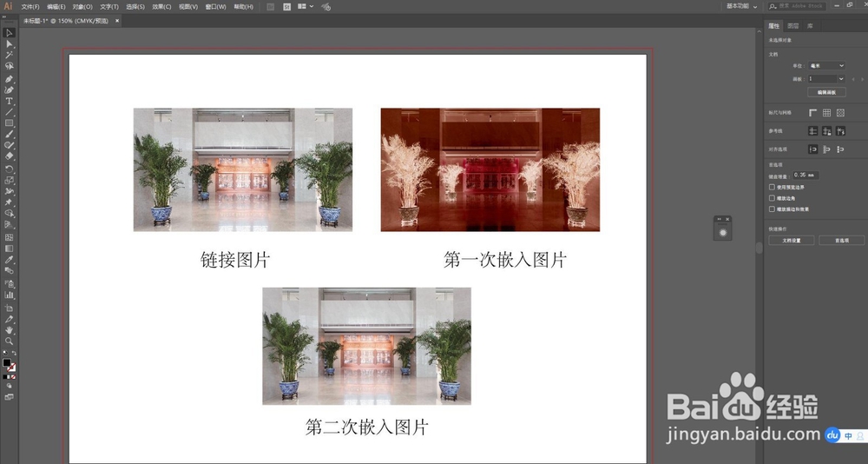Enable 缩放边角 checkbox
868x464 pixels.
[773, 198]
